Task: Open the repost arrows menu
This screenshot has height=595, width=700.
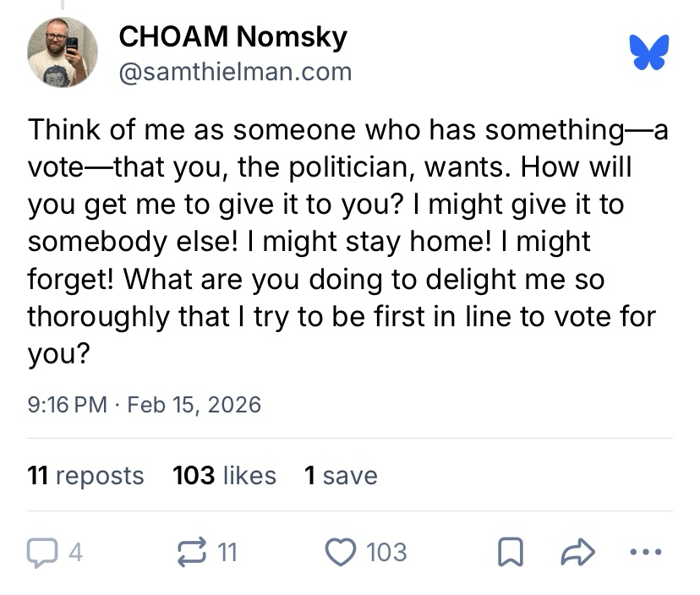Action: point(192,553)
